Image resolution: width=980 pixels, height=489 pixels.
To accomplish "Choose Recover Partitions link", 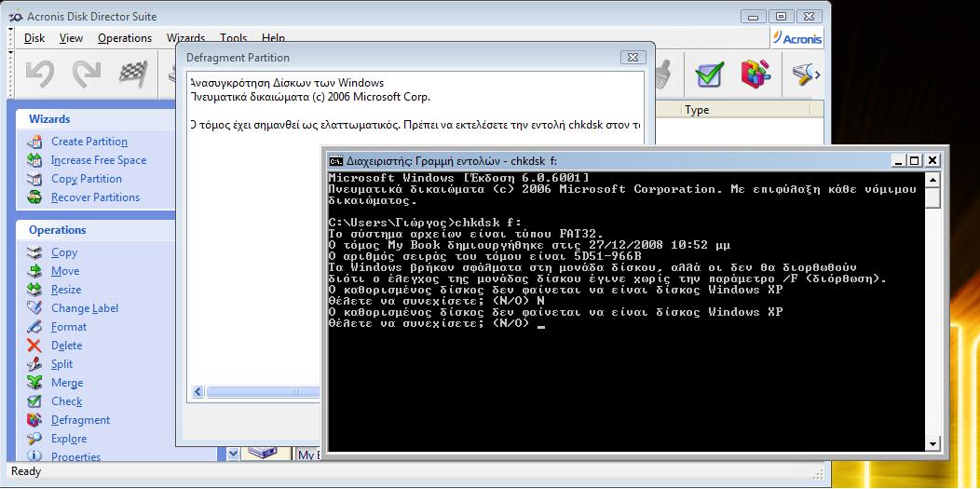I will click(96, 197).
